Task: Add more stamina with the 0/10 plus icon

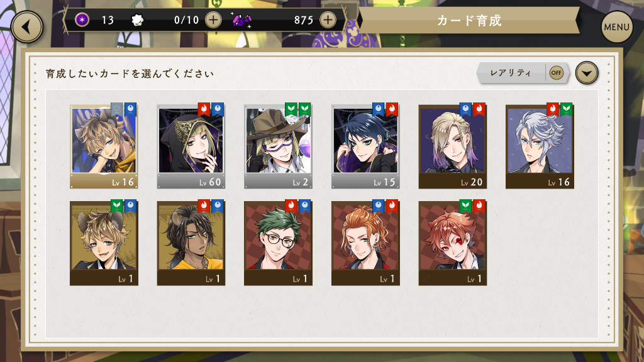Action: pos(213,19)
